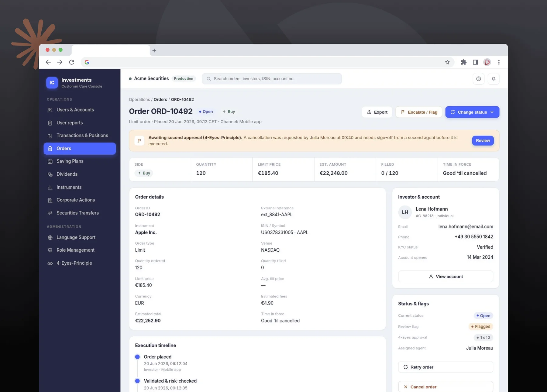Bookmark this page with the star icon
The height and width of the screenshot is (392, 547).
447,62
